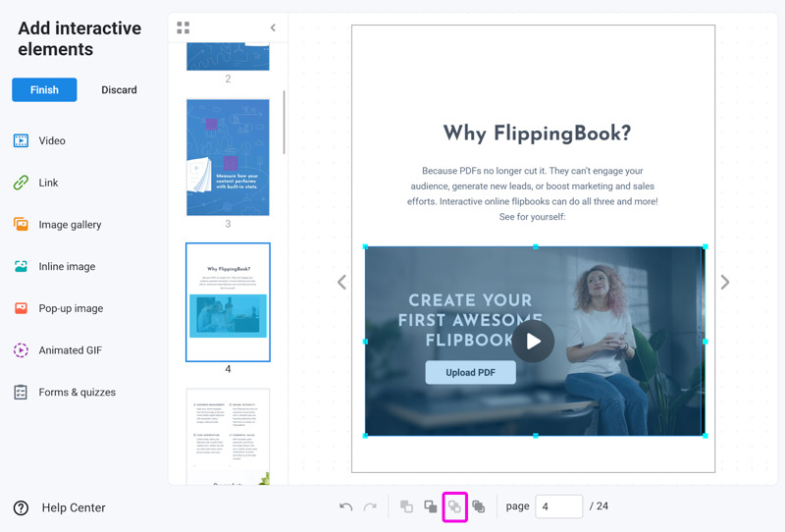Add an Image gallery element

point(57,225)
